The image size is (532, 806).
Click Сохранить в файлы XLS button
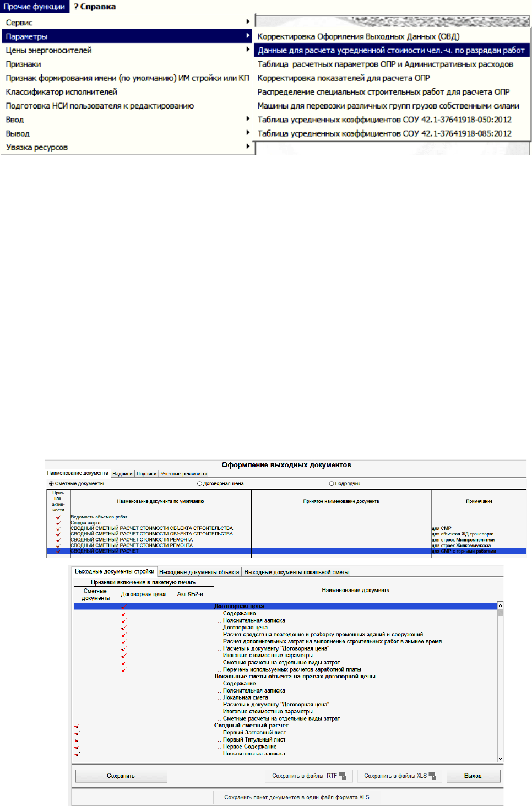pos(400,776)
